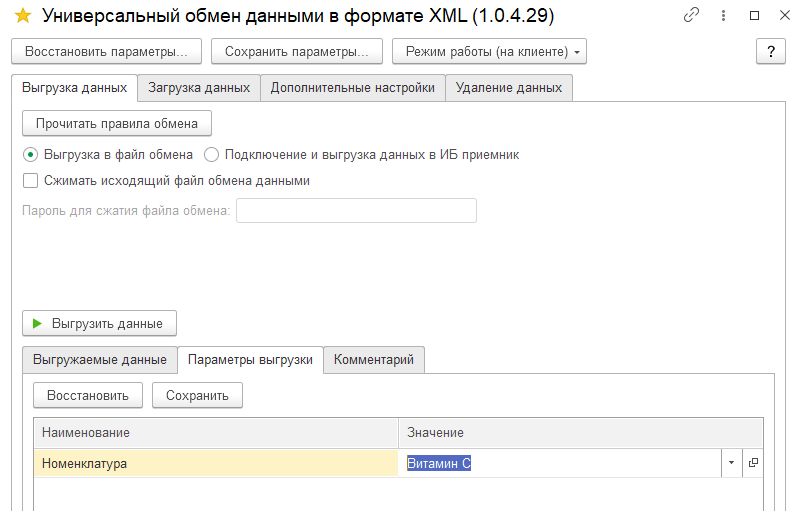Show the Выгружаемые данные tab
The image size is (801, 511).
[100, 360]
